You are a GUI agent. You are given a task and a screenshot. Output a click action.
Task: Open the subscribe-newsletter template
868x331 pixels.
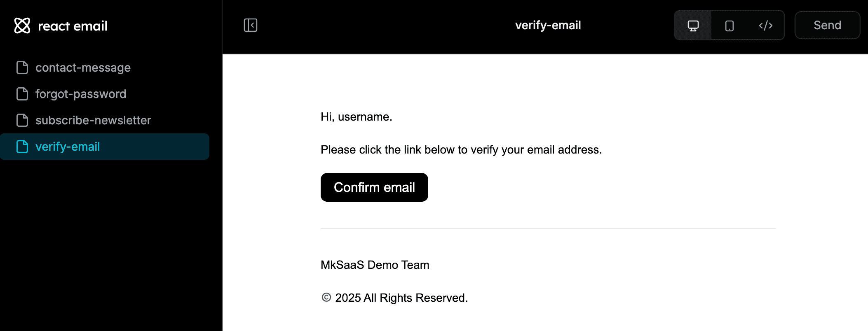click(x=93, y=120)
